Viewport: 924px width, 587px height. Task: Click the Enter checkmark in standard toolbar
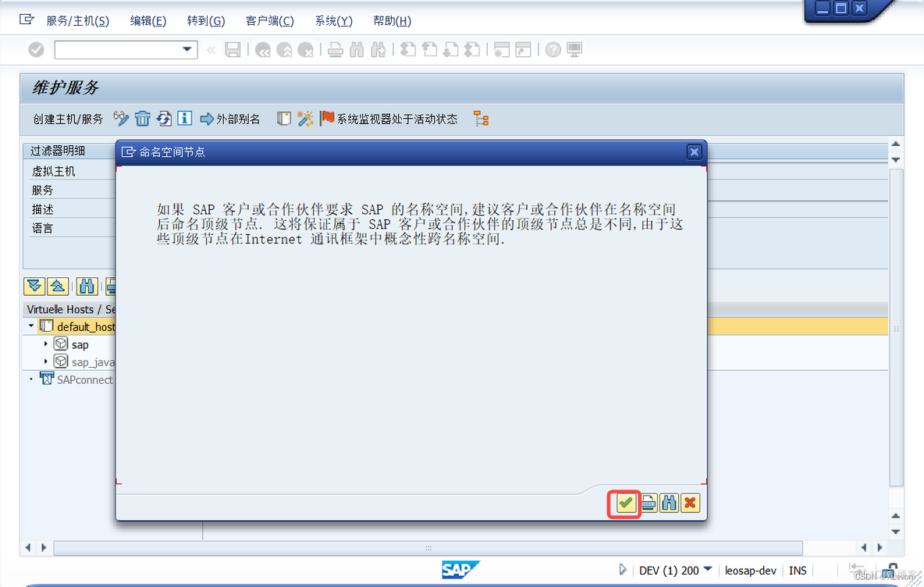click(36, 49)
